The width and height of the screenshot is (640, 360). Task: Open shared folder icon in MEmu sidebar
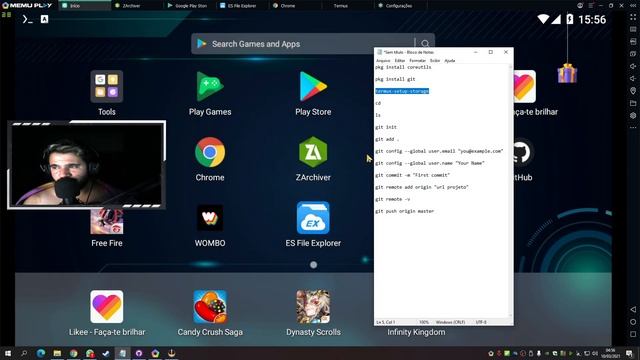click(x=633, y=103)
